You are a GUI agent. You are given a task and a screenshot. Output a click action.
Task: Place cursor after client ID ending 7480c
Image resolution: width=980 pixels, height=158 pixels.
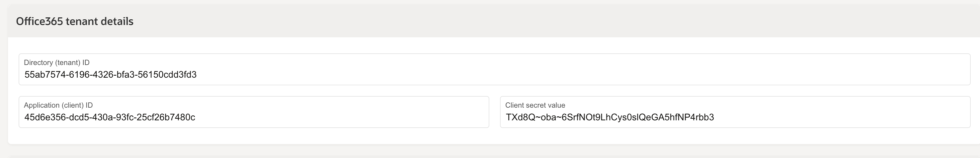tap(196, 118)
